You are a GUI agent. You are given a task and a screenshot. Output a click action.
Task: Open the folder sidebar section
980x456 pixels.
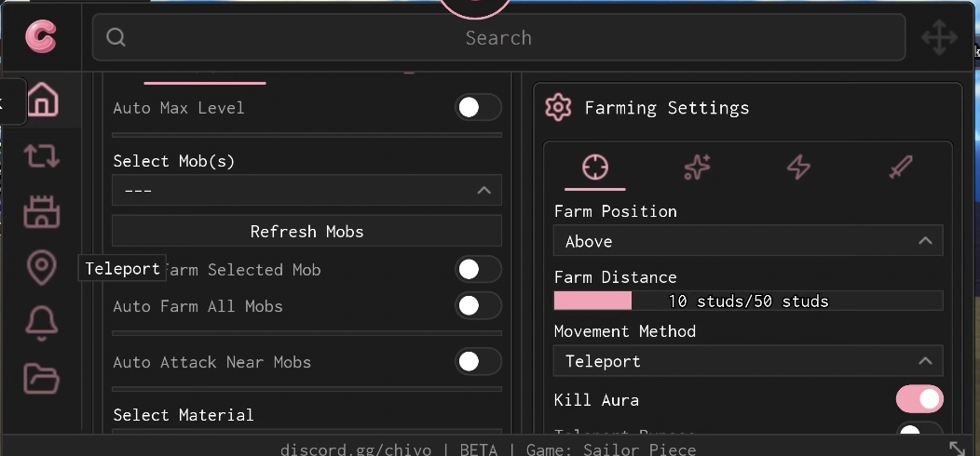click(41, 379)
